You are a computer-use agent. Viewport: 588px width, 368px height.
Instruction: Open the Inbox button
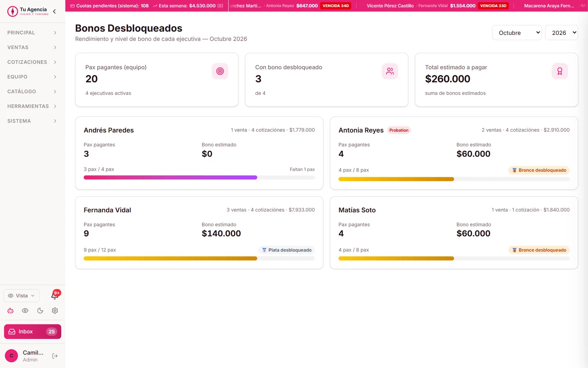(x=33, y=332)
